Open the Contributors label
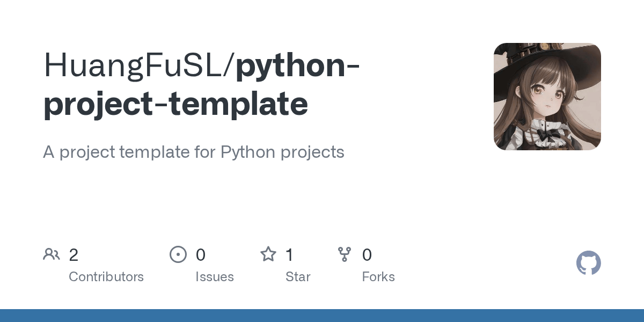The width and height of the screenshot is (644, 322). pyautogui.click(x=106, y=277)
